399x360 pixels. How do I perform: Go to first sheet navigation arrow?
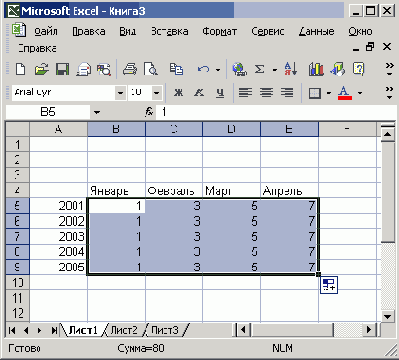tap(12, 330)
